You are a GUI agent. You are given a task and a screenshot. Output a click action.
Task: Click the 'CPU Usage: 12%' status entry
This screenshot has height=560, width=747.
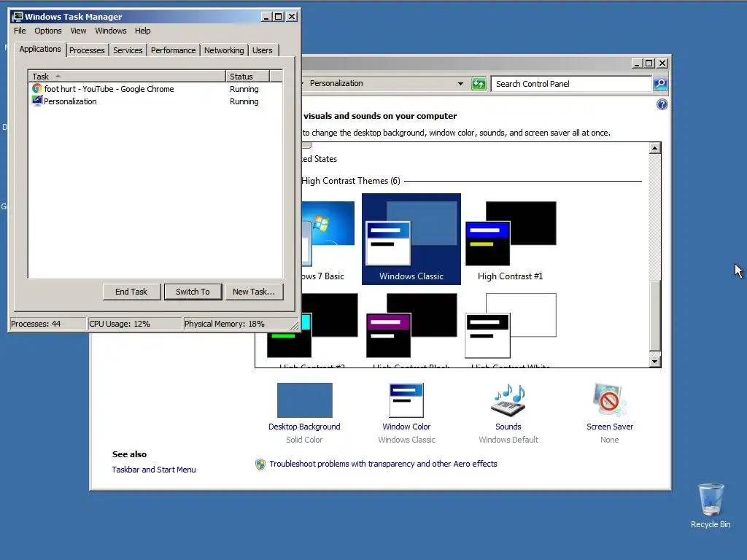pos(135,324)
